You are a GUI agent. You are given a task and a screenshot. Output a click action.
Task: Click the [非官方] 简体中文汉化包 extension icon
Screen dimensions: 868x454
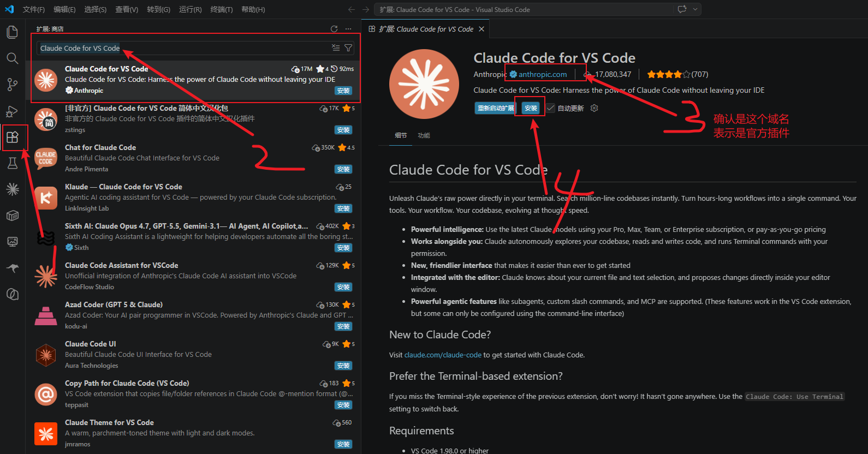(x=46, y=119)
